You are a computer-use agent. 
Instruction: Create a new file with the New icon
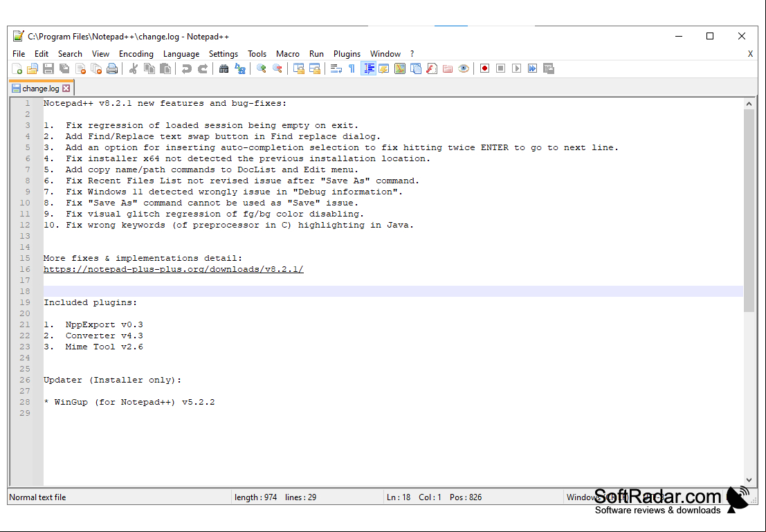coord(17,69)
